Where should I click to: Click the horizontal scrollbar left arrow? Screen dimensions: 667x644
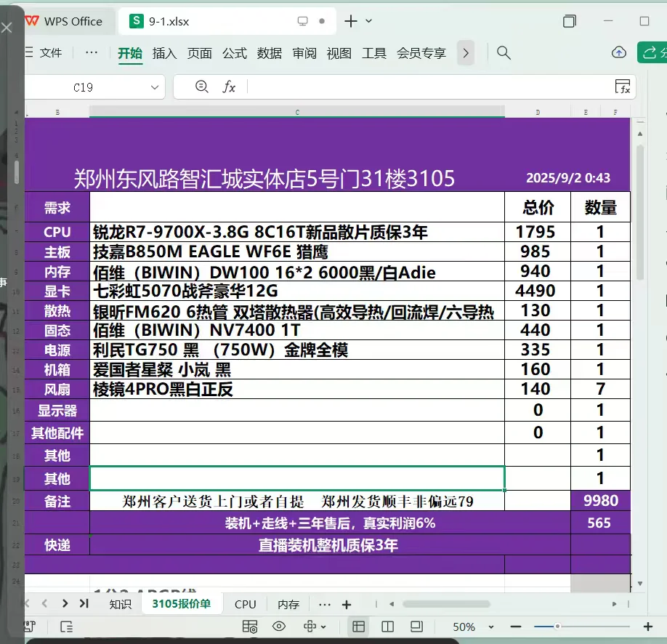pos(392,604)
